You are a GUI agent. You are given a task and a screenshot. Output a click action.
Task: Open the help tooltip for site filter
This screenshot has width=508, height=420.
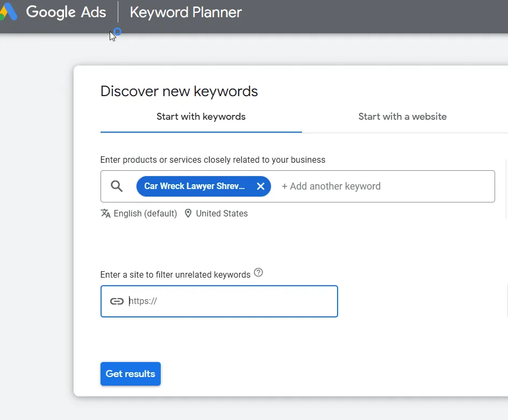[258, 272]
